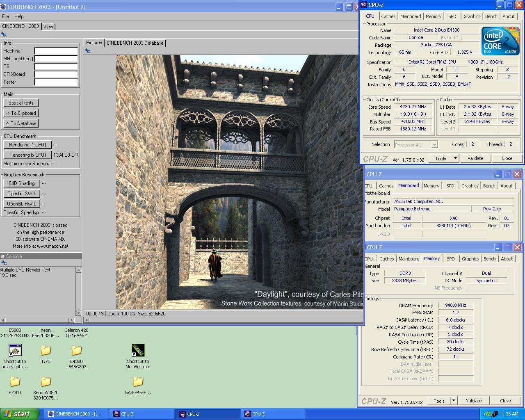525x420 pixels.
Task: Click Validate in bottom CPU-Z window
Action: pos(474,401)
